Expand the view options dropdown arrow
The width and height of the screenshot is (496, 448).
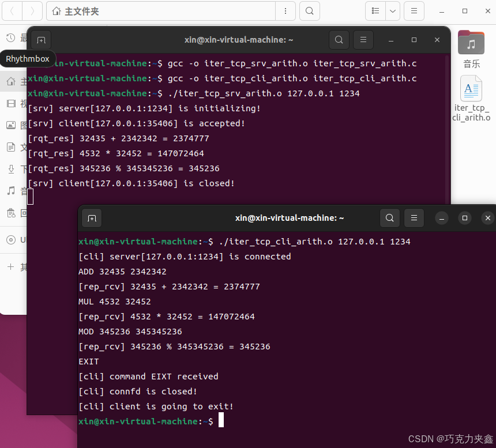[x=393, y=11]
